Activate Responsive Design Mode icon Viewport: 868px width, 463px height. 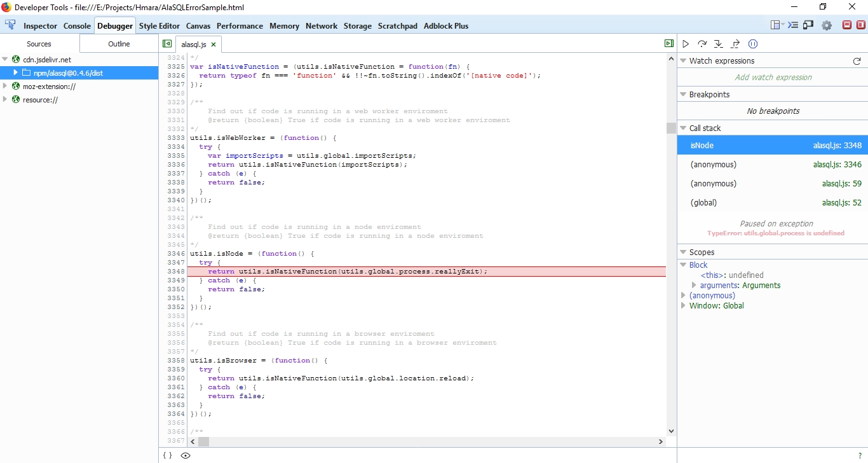[x=808, y=25]
